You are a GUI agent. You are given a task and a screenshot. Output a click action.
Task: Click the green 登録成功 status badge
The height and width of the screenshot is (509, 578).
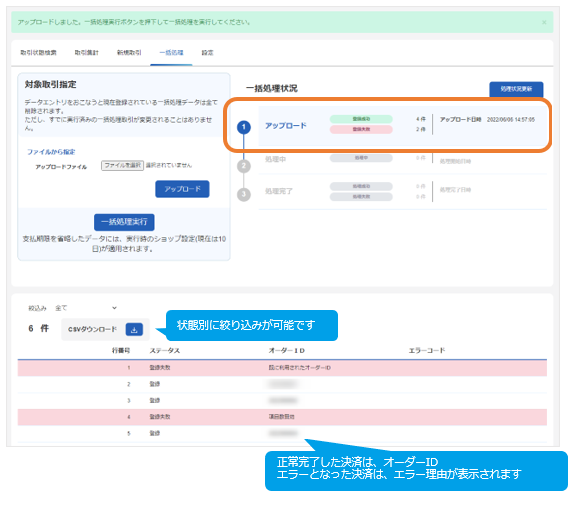(361, 119)
